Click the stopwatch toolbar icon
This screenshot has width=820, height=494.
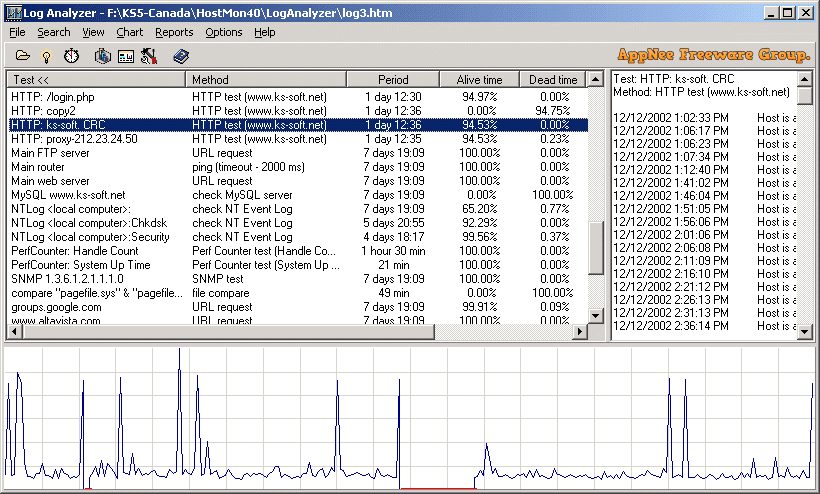pyautogui.click(x=72, y=56)
